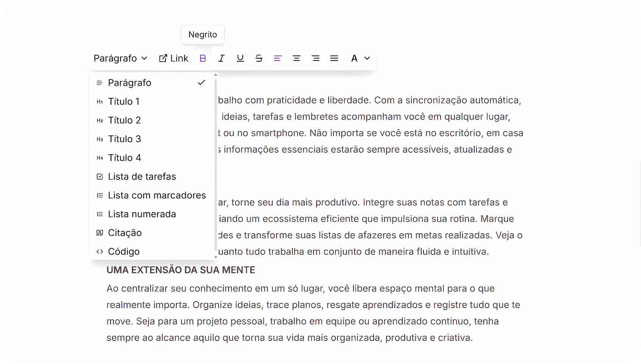Align text to the right
641x364 pixels.
[x=316, y=58]
